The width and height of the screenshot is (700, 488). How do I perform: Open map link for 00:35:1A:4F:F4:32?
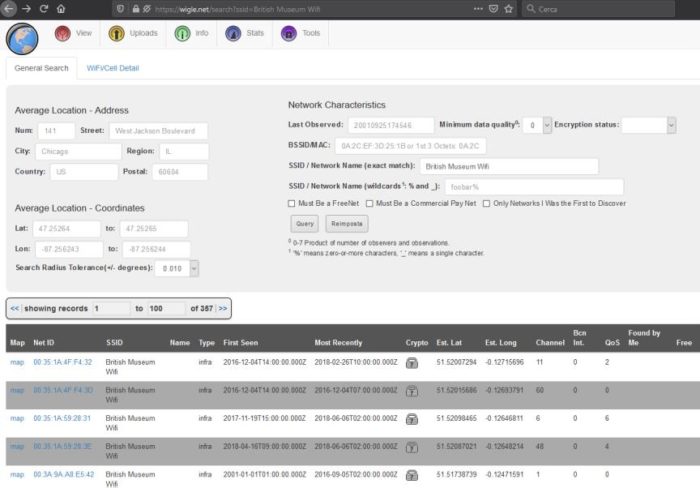[x=17, y=362]
